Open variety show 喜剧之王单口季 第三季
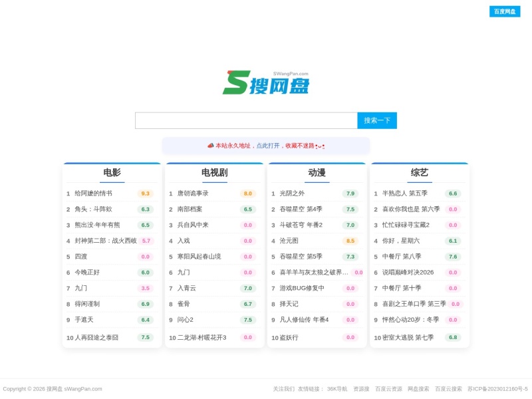532x399 pixels. (414, 304)
